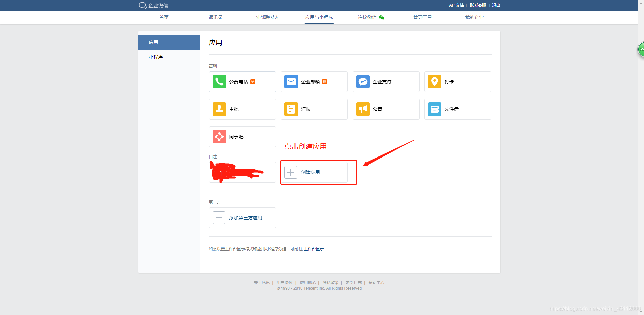The width and height of the screenshot is (644, 315).
Task: Follow the 工作台显示 link
Action: point(314,249)
